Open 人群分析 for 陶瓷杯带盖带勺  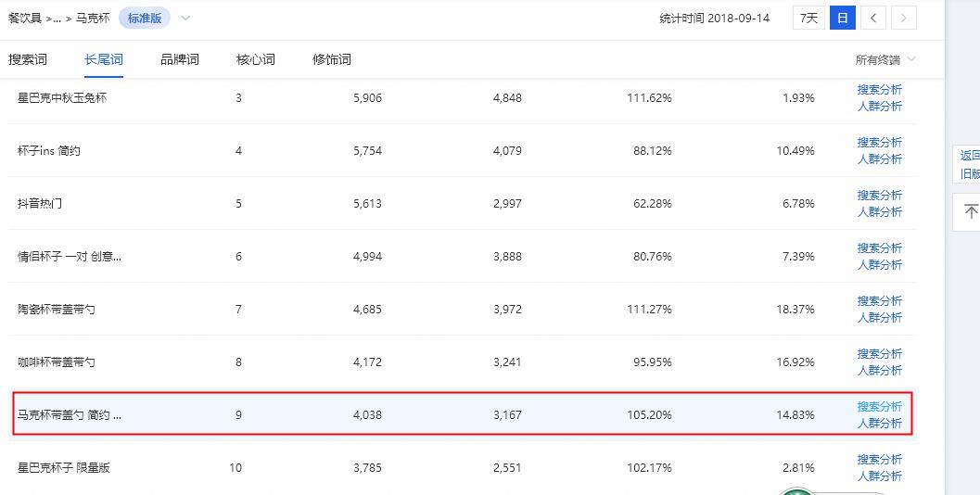pos(879,318)
